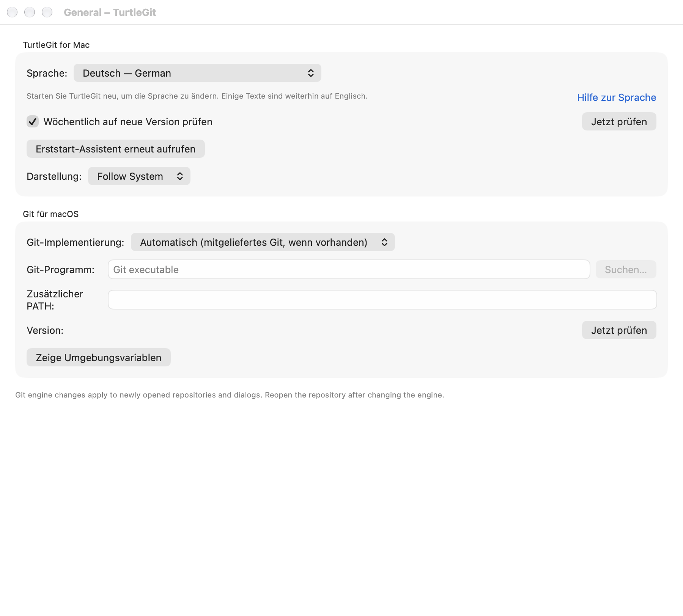Click the 'Version:' label
Viewport: 683px width, 616px height.
click(x=45, y=330)
